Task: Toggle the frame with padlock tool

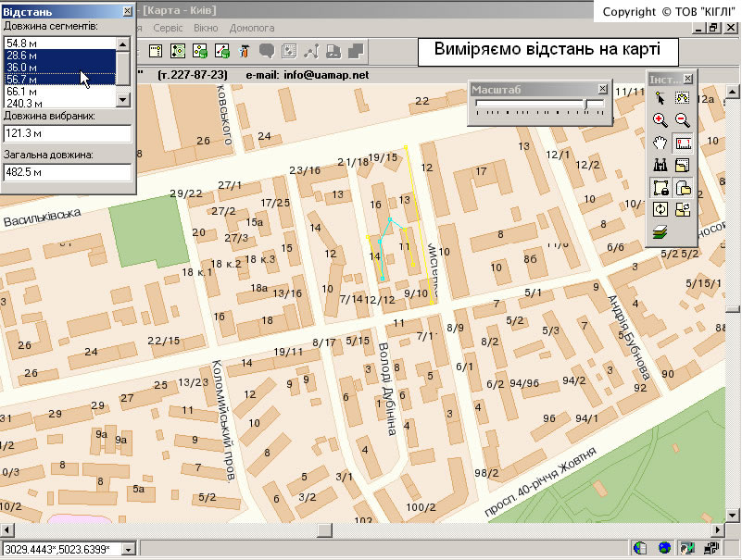Action: click(660, 187)
